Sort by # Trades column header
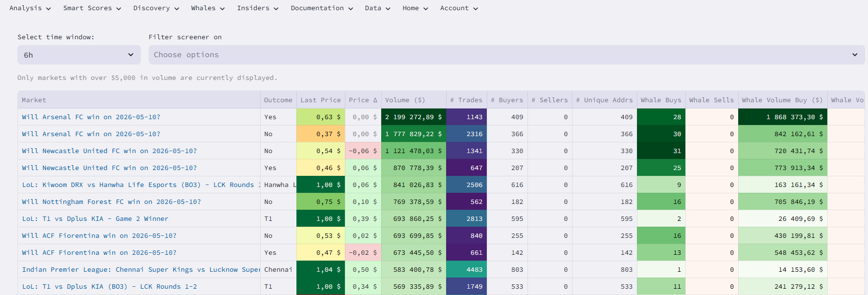The width and height of the screenshot is (868, 295). 466,100
